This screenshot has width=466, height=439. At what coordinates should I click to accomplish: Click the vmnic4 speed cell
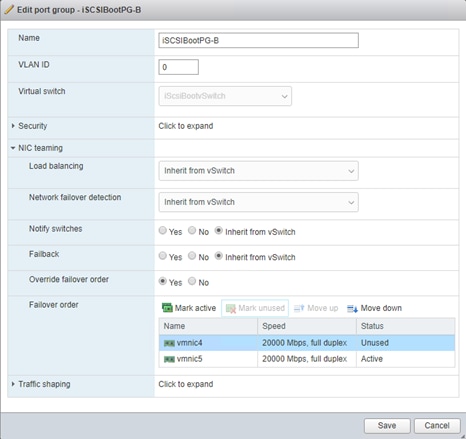pyautogui.click(x=307, y=343)
